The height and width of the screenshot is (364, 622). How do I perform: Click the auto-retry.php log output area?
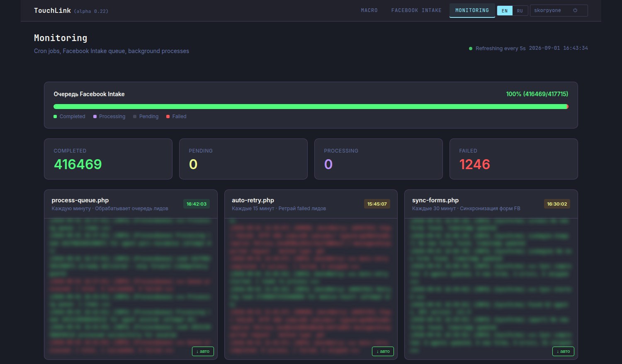(311, 289)
